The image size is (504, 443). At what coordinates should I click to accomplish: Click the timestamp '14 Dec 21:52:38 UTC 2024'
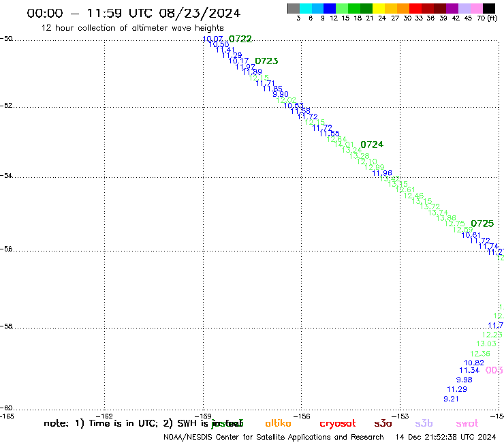[x=445, y=438]
